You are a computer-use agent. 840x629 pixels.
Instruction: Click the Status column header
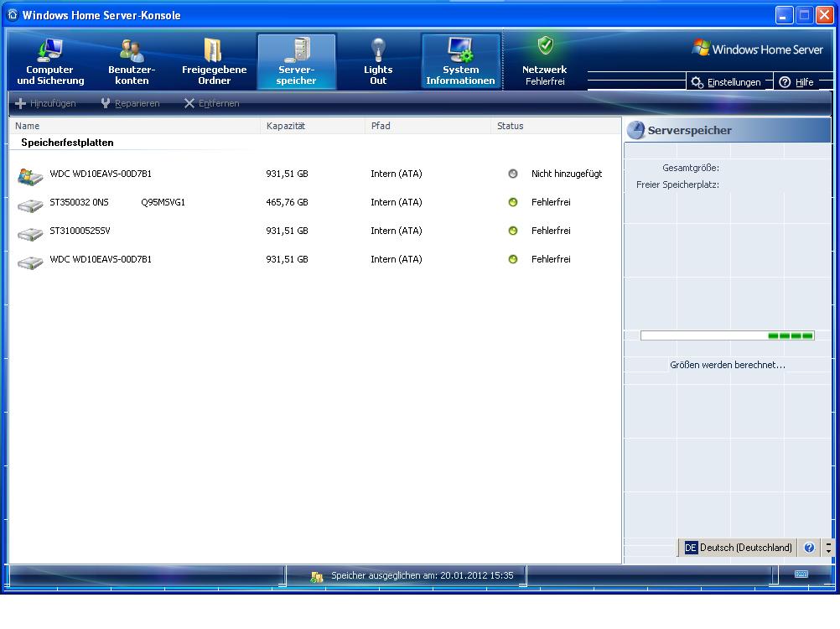pyautogui.click(x=556, y=126)
